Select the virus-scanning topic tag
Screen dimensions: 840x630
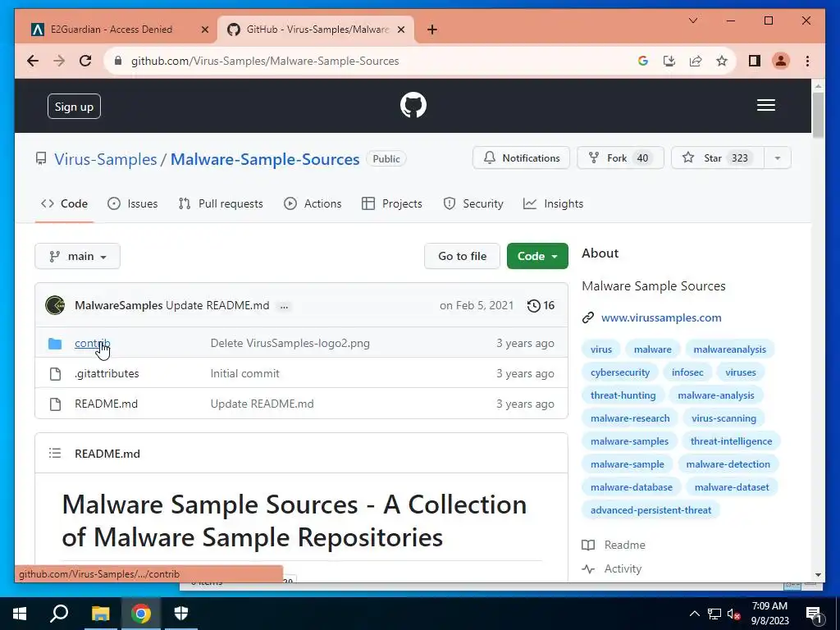[724, 418]
